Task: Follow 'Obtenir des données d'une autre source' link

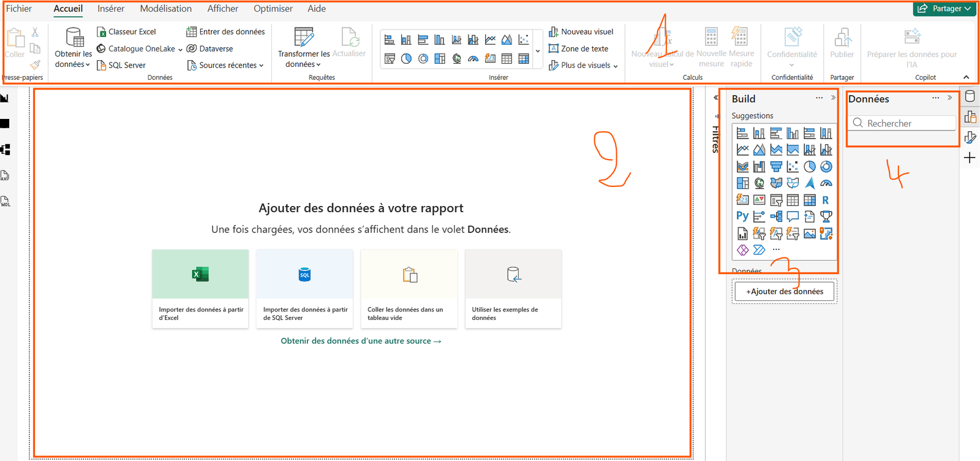Action: (361, 341)
